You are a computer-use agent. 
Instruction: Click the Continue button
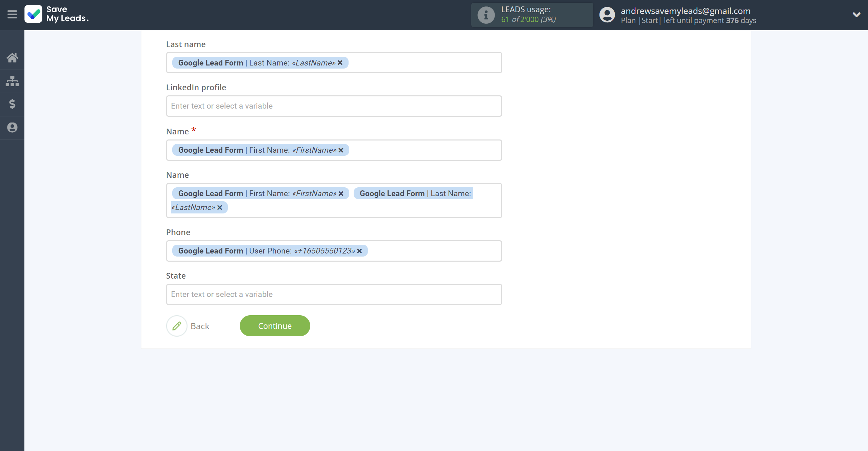click(x=275, y=326)
